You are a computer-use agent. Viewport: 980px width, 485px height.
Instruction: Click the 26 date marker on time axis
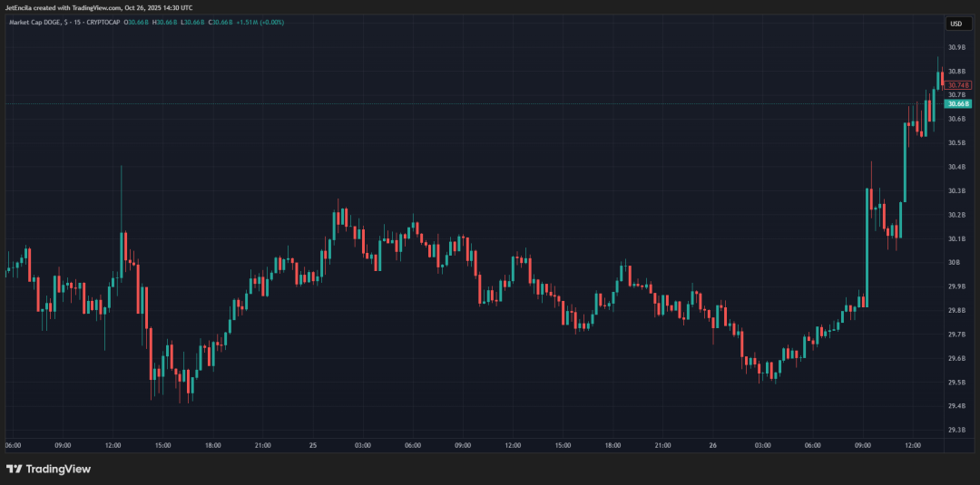712,446
